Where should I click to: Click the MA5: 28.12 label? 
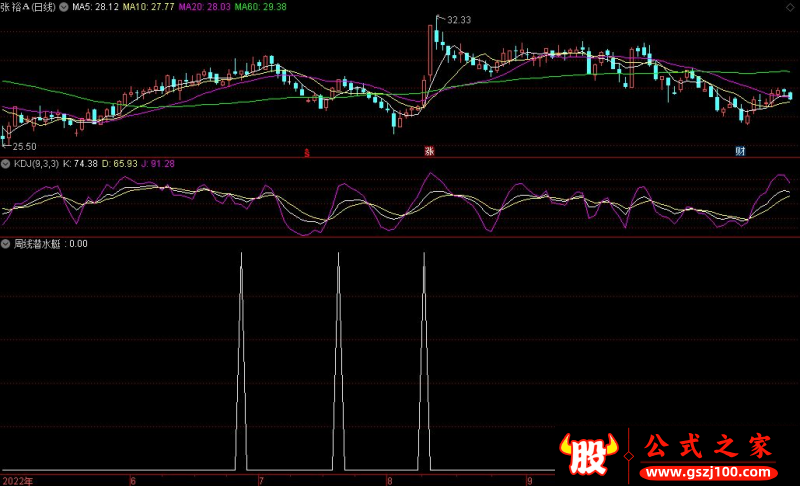click(x=95, y=7)
